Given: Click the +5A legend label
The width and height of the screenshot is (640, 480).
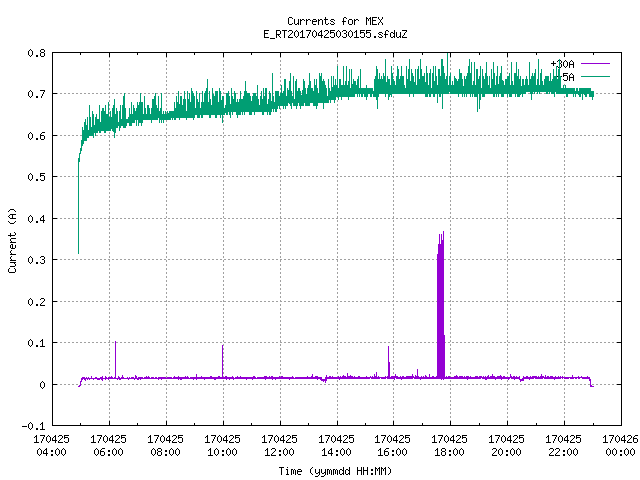Looking at the screenshot, I should (565, 77).
